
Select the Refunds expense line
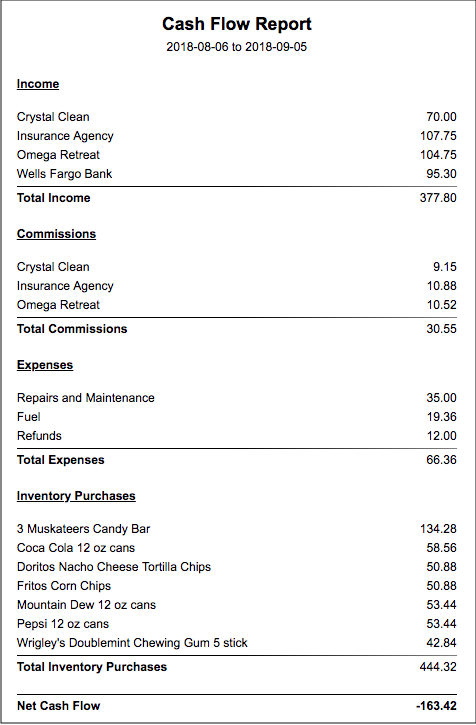(x=236, y=436)
